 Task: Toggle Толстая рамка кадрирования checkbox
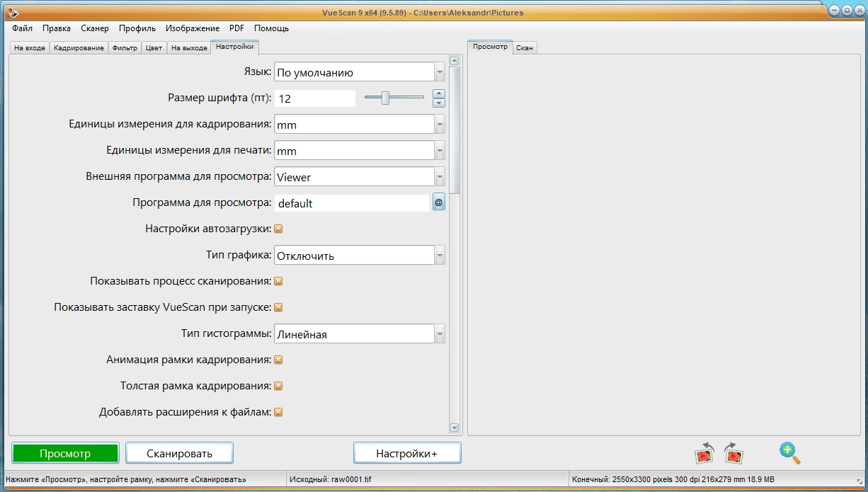tap(278, 387)
